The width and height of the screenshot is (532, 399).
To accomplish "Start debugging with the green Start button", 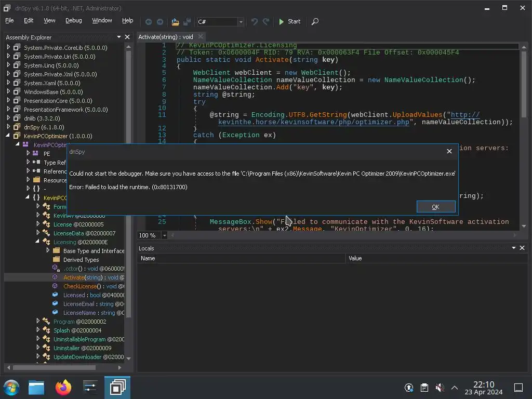I will [x=289, y=21].
